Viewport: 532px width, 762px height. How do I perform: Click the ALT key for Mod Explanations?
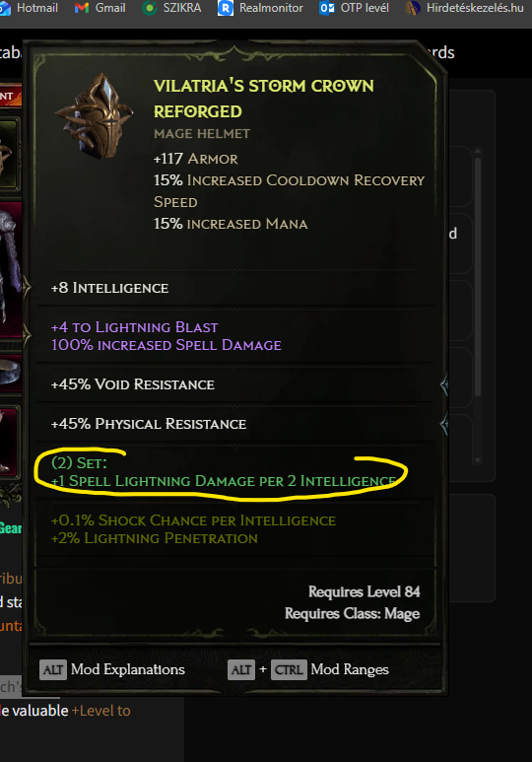pos(53,669)
